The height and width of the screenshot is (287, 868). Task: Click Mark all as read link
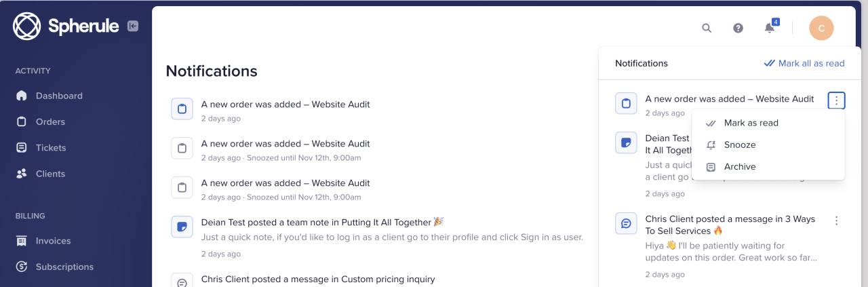coord(804,63)
